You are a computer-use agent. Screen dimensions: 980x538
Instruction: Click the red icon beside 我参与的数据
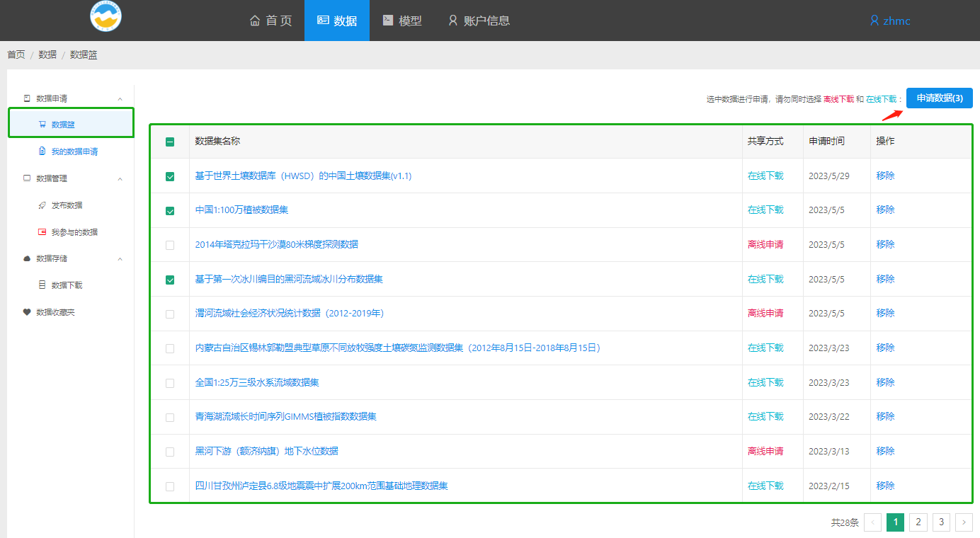(x=42, y=232)
